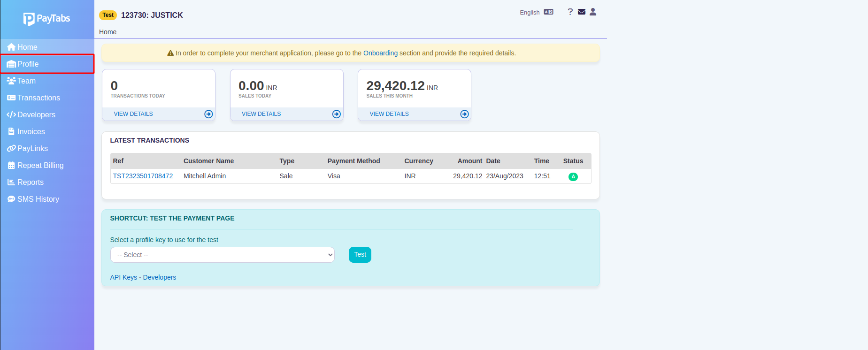This screenshot has height=350, width=868.
Task: Click the SMS History speech bubble icon
Action: tap(11, 199)
